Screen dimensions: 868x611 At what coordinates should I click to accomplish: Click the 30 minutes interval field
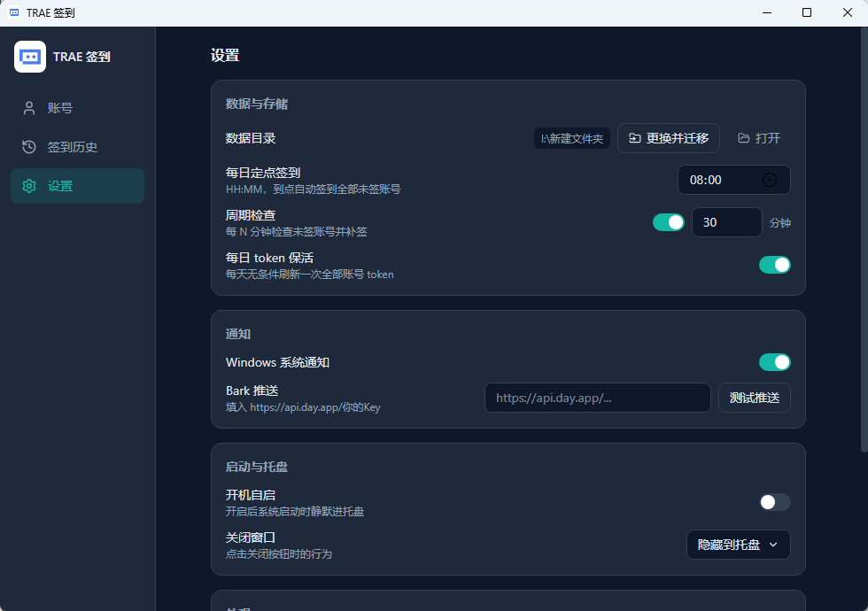(727, 222)
